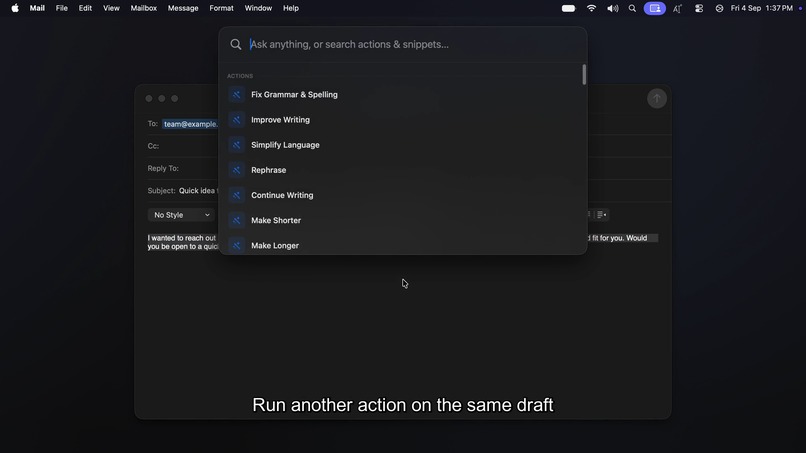Open the Window menu
The image size is (806, 453).
coord(258,8)
